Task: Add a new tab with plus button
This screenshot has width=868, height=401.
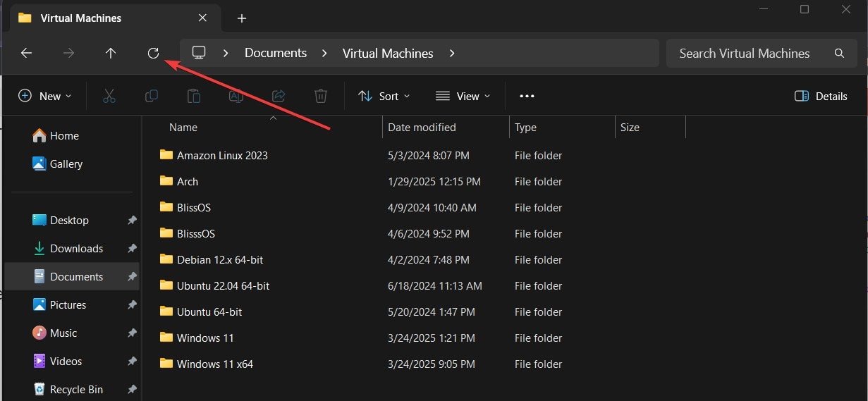Action: coord(242,18)
